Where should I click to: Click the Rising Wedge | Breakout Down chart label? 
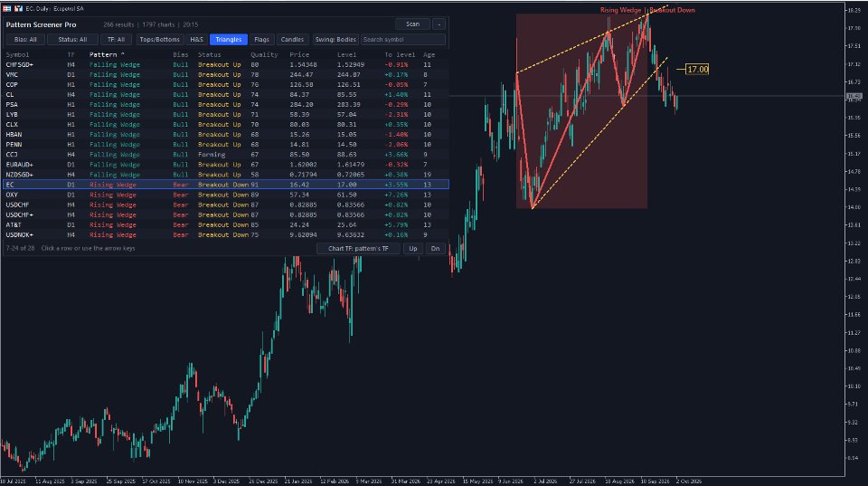[647, 10]
